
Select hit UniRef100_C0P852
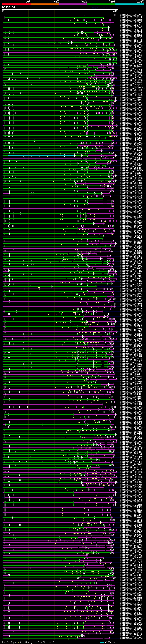click(x=131, y=304)
